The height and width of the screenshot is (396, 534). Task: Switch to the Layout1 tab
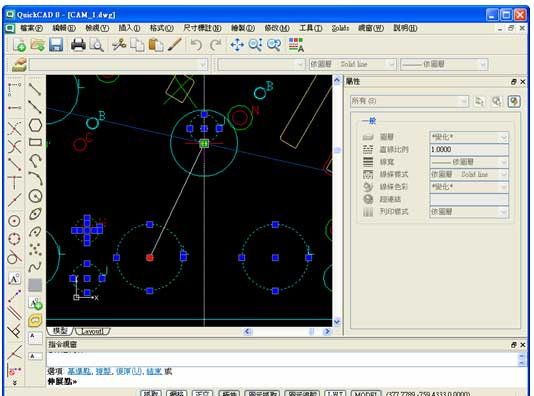pyautogui.click(x=92, y=331)
